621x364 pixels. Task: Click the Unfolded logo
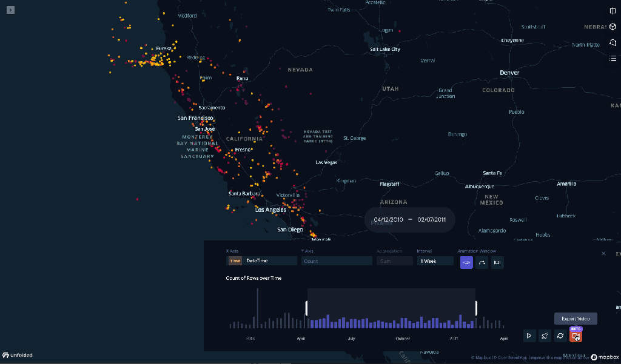point(18,356)
